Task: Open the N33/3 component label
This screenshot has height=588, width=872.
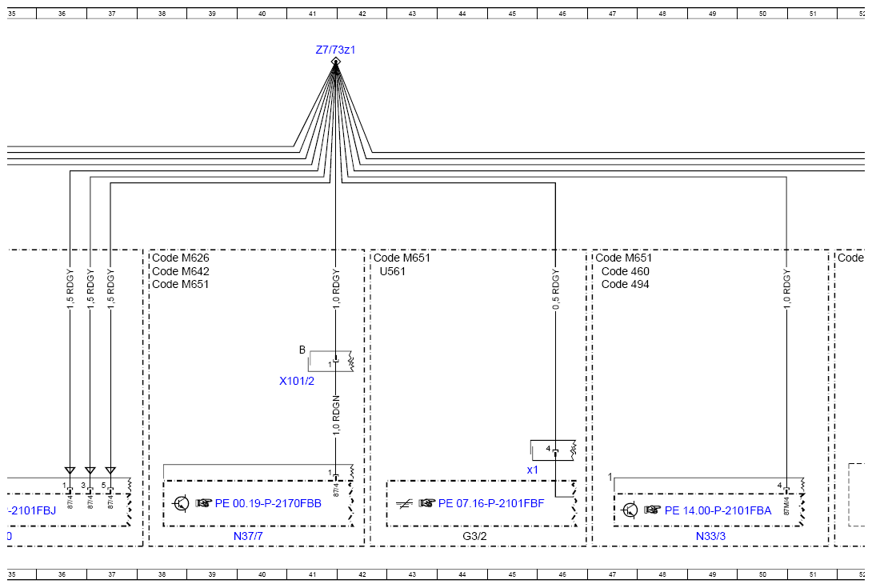Action: tap(710, 536)
